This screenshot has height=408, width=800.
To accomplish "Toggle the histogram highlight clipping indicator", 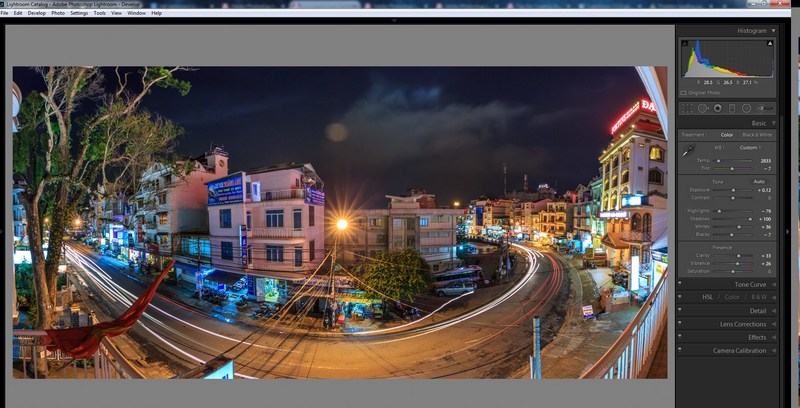I will [769, 43].
